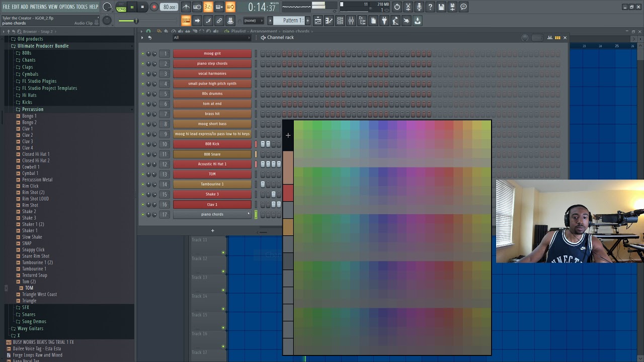The height and width of the screenshot is (362, 644).
Task: Open the channel filter dropdown showing All
Action: [211, 38]
